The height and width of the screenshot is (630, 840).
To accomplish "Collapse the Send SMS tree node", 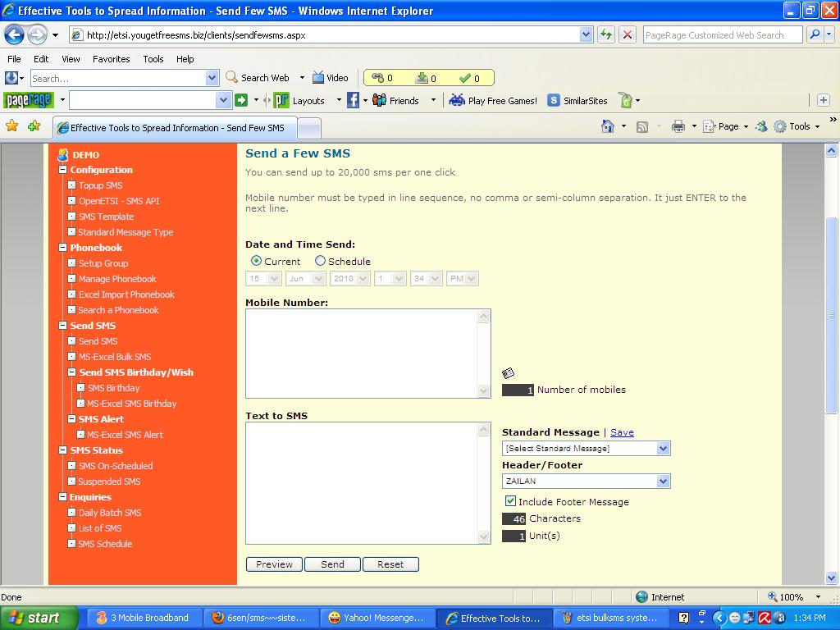I will click(x=62, y=325).
